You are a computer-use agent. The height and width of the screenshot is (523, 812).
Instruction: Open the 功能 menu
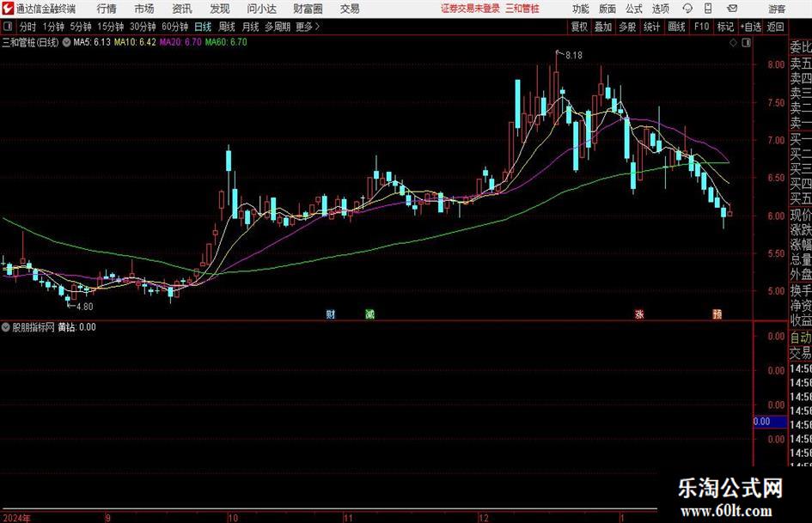click(x=581, y=9)
